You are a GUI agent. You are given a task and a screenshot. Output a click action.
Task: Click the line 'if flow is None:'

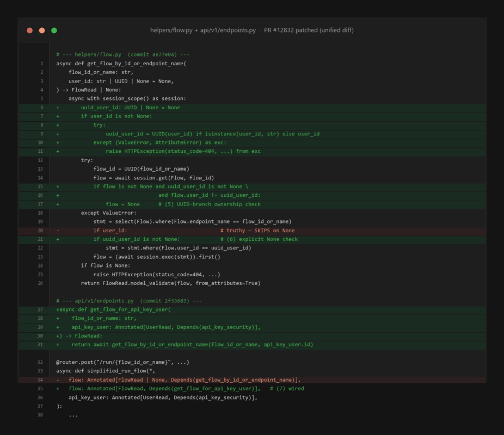click(x=106, y=265)
